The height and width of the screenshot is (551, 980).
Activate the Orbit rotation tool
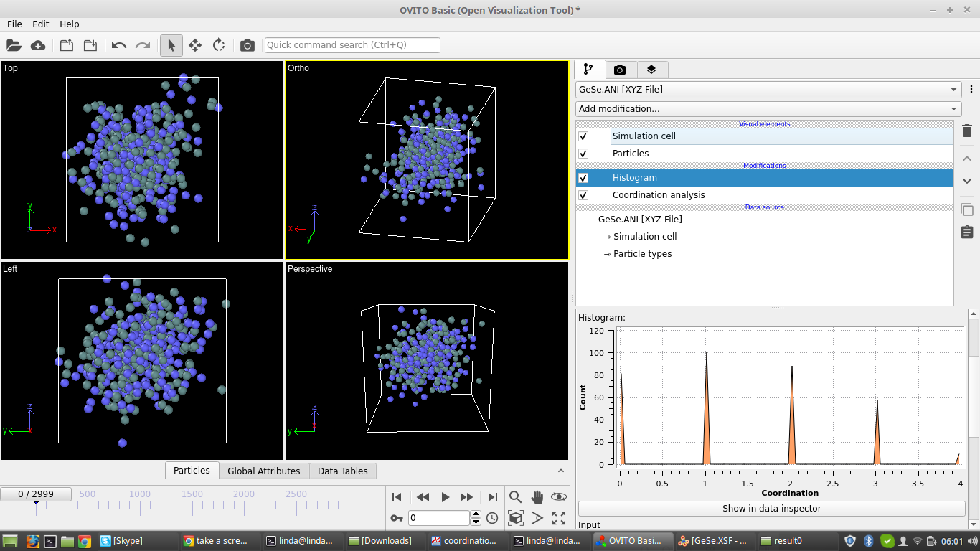point(560,496)
